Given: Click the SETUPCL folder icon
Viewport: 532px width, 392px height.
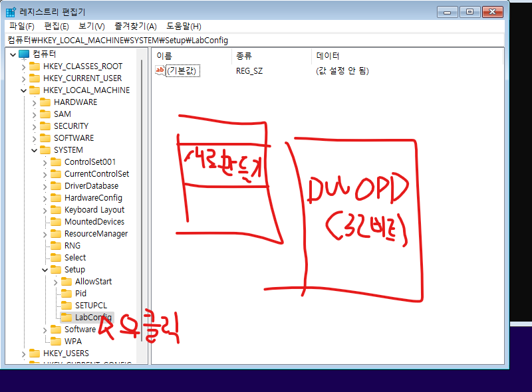Looking at the screenshot, I should point(66,305).
